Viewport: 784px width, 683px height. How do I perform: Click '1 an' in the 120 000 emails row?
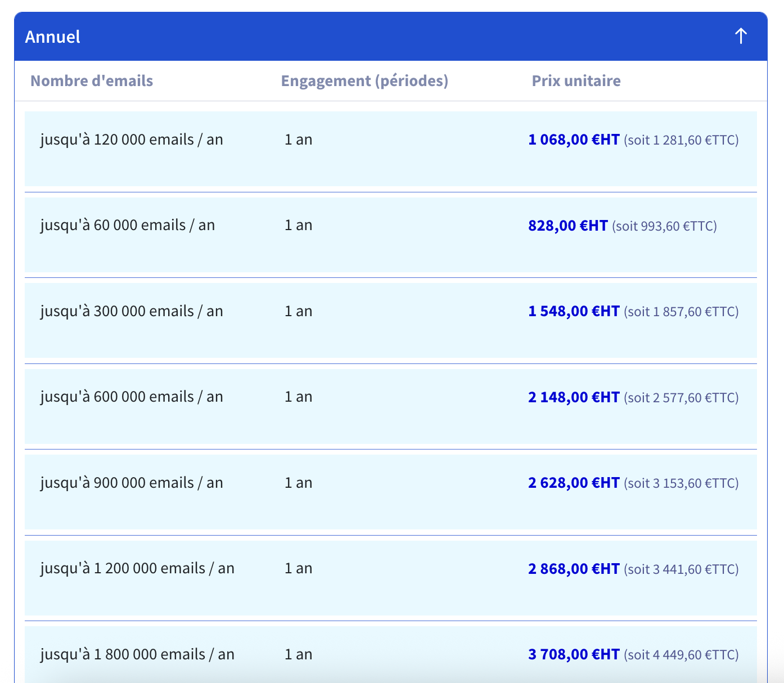(298, 140)
